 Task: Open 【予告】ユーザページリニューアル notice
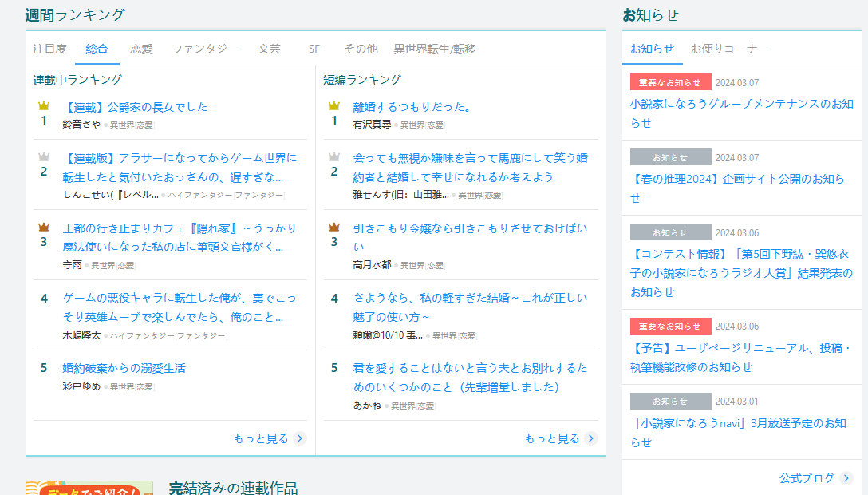pos(740,358)
